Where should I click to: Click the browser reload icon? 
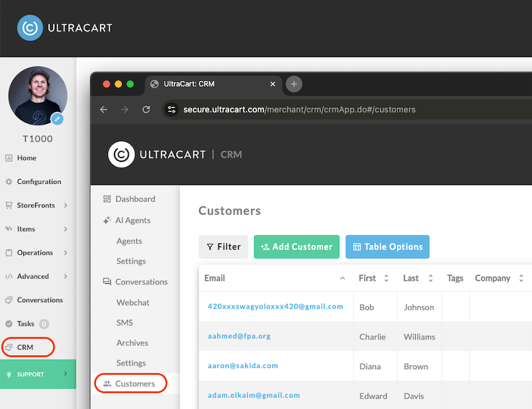(x=146, y=109)
